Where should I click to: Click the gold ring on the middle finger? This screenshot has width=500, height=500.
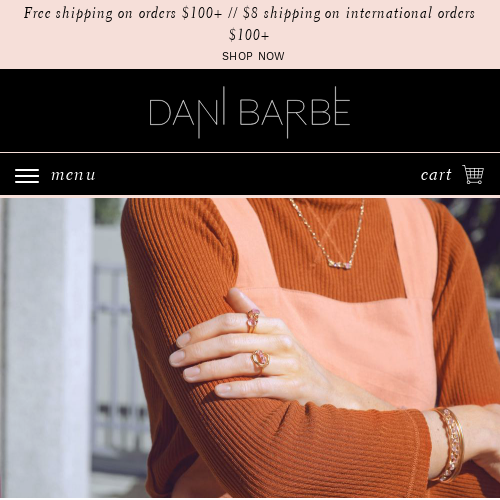(260, 361)
